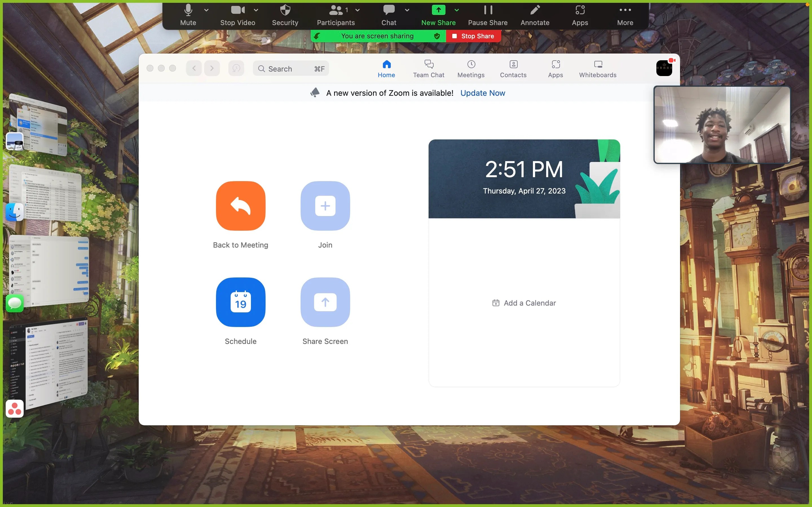Viewport: 812px width, 507px height.
Task: Expand video settings chevron next to Stop Video
Action: (x=256, y=10)
